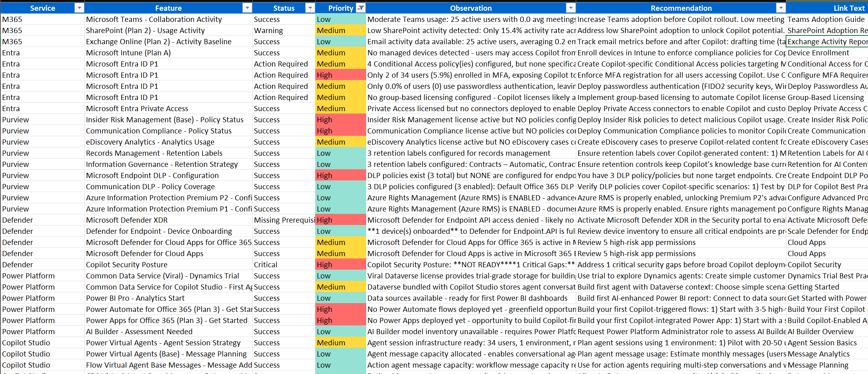This screenshot has width=868, height=374.
Task: Open the active Priority filter button
Action: 361,8
